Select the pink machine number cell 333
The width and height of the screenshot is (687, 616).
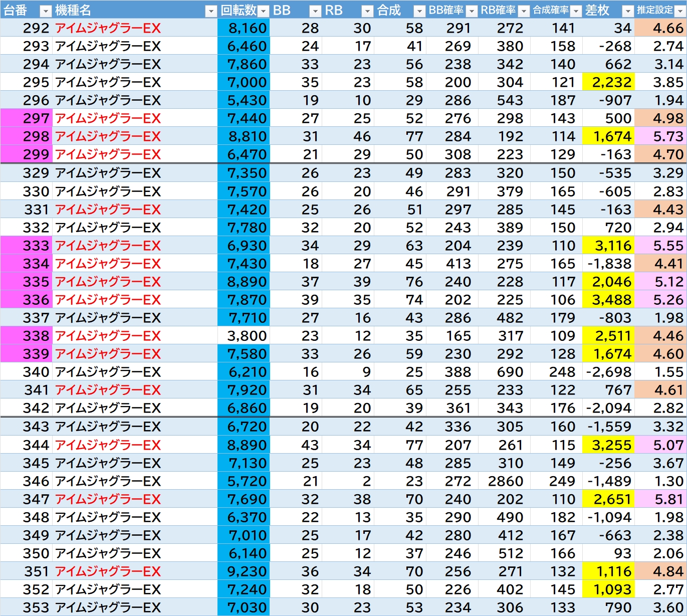26,246
